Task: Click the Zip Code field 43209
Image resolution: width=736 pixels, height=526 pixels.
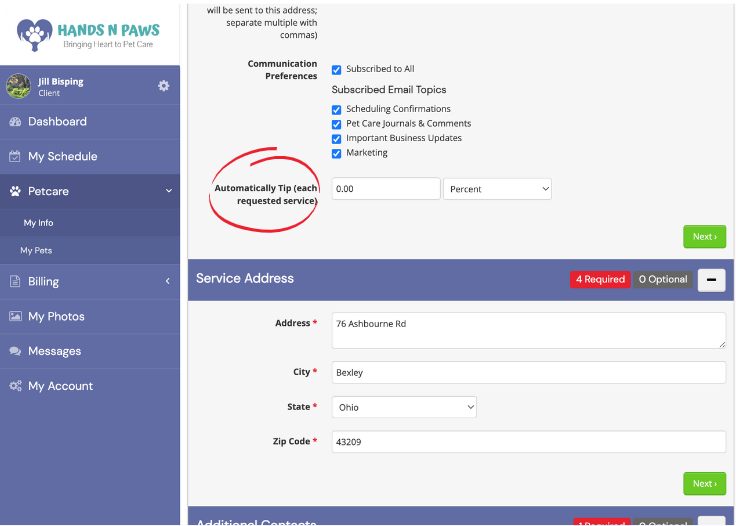Action: 529,442
